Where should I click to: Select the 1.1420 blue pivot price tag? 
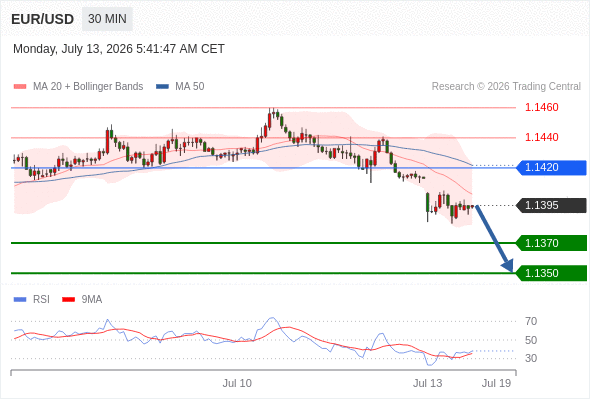[551, 167]
